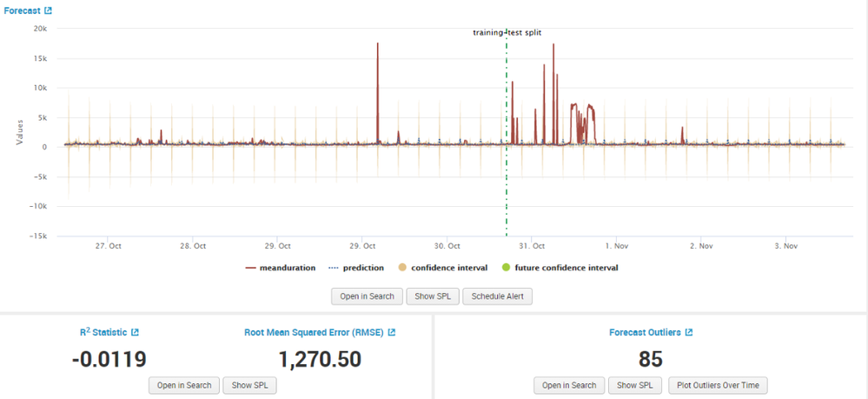Click the Forecast Outliers title link
Viewport: 868px width, 399px height.
(x=645, y=332)
